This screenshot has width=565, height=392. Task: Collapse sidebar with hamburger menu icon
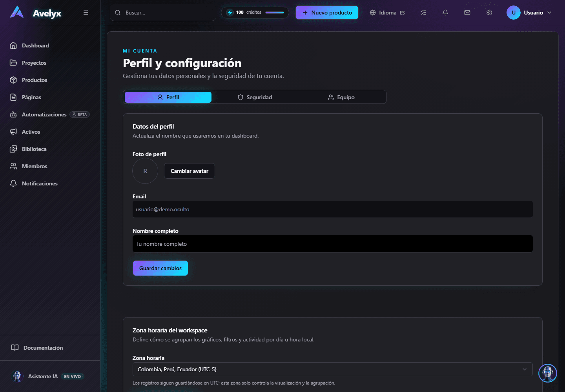[x=86, y=13]
